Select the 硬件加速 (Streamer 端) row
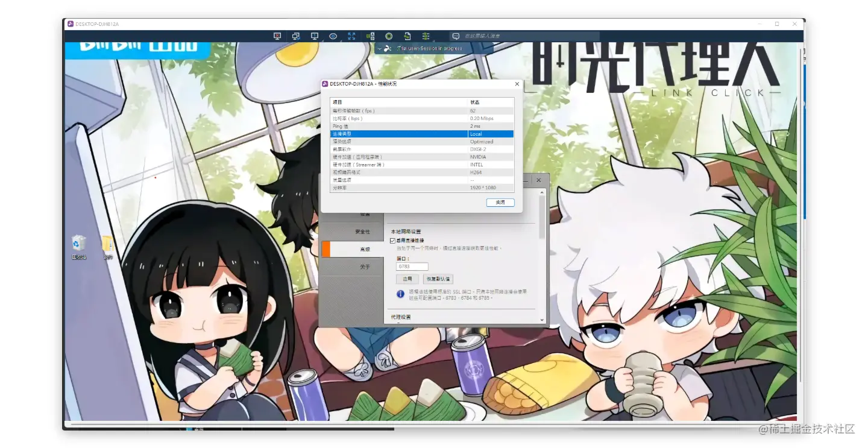 click(x=422, y=165)
